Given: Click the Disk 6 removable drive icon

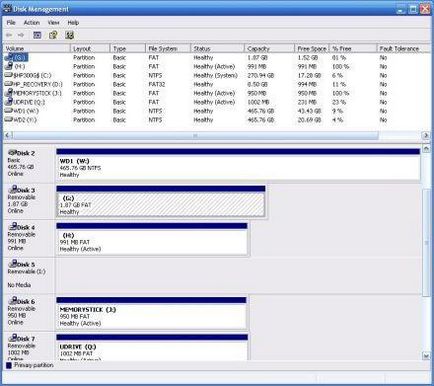Looking at the screenshot, I should [x=13, y=301].
